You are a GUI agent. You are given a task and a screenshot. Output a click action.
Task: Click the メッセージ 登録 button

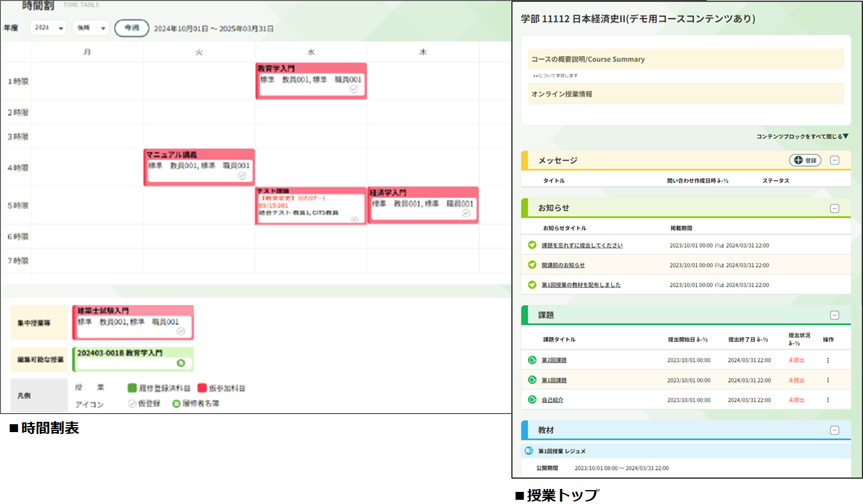pyautogui.click(x=805, y=160)
